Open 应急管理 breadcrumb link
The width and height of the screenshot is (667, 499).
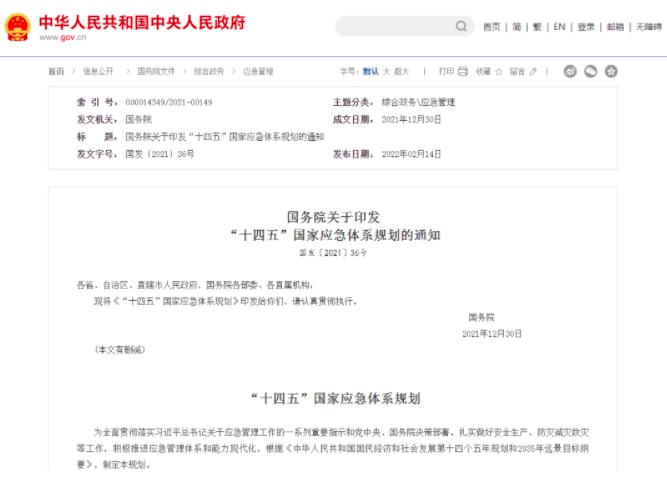click(x=258, y=71)
